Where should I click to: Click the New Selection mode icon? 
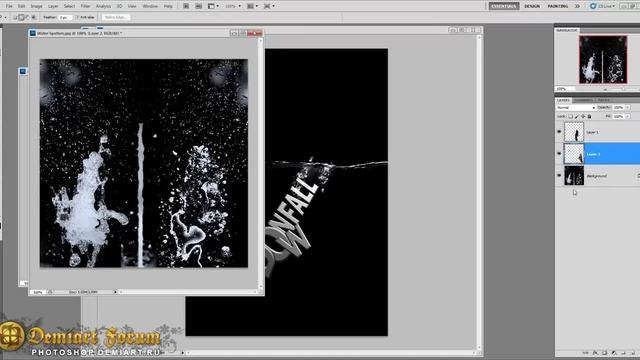(x=15, y=17)
